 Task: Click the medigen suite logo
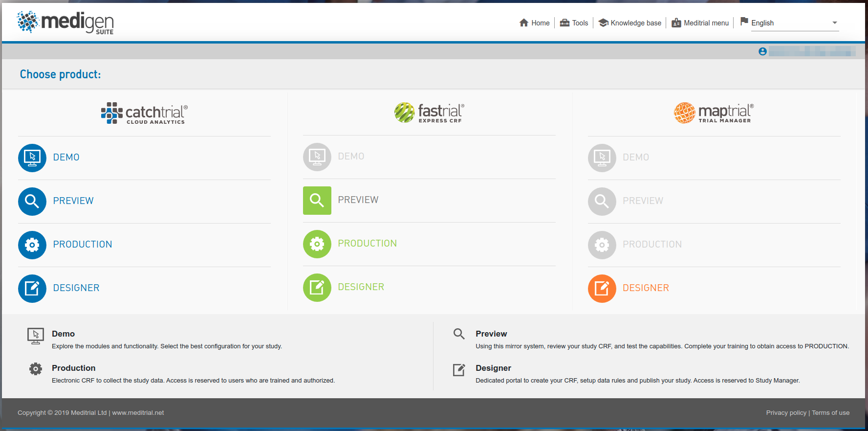tap(65, 23)
